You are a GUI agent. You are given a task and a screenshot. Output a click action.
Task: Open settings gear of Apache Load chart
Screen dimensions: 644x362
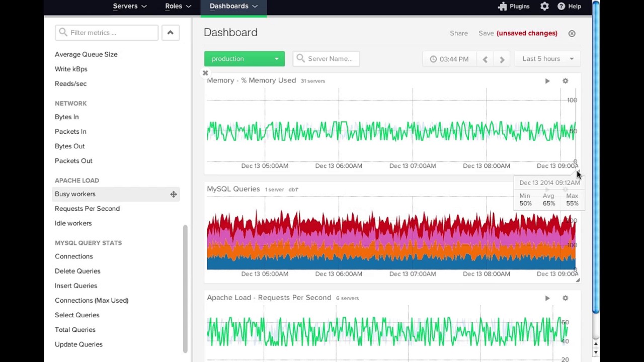tap(565, 298)
